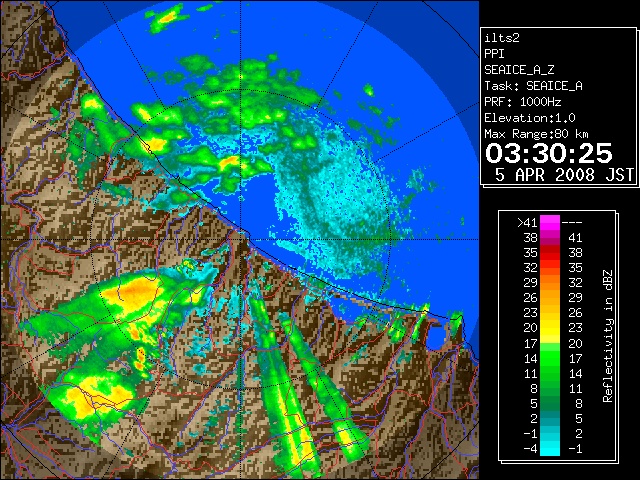Click the yellow-orange echo core west of center

pos(131,292)
